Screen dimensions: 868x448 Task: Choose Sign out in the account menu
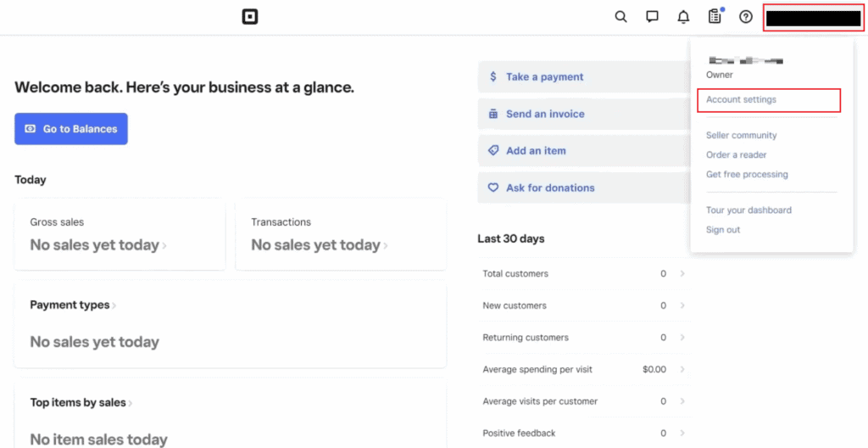[723, 230]
